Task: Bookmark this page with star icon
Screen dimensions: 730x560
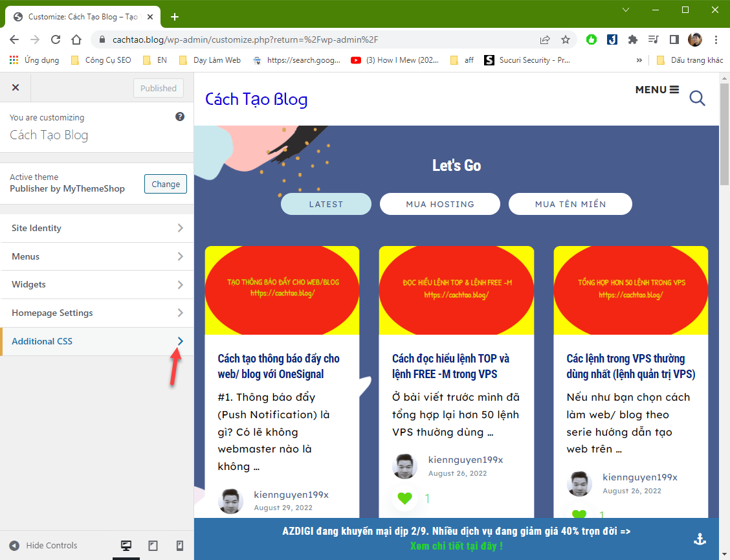Action: pos(565,39)
